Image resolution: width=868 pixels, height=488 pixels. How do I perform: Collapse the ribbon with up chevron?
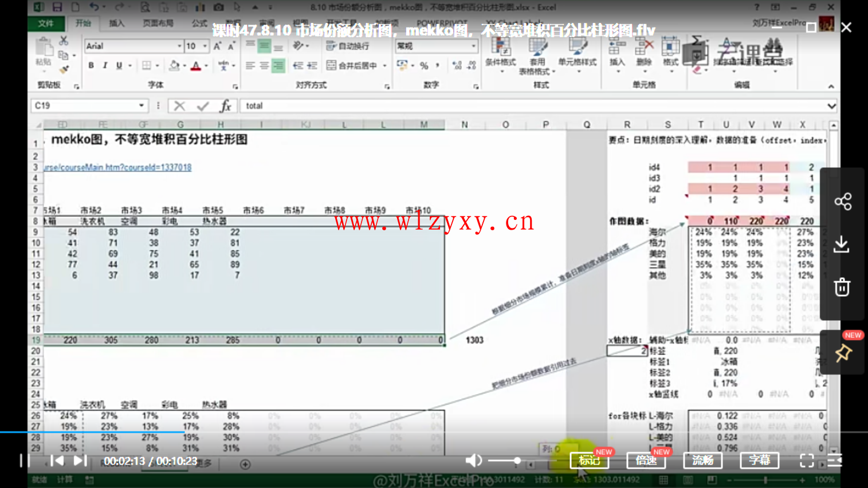[x=831, y=86]
